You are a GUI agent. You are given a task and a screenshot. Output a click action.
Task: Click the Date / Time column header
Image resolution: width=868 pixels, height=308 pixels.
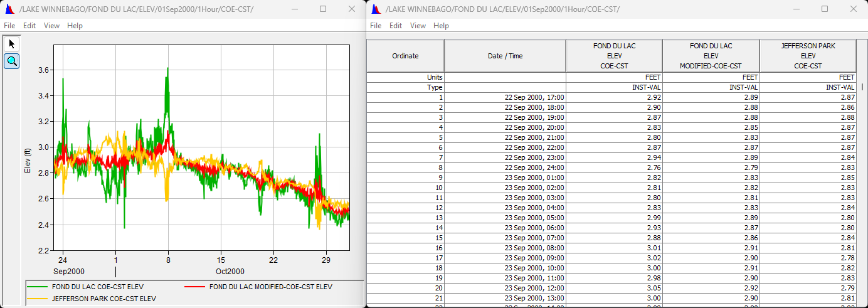(x=505, y=56)
